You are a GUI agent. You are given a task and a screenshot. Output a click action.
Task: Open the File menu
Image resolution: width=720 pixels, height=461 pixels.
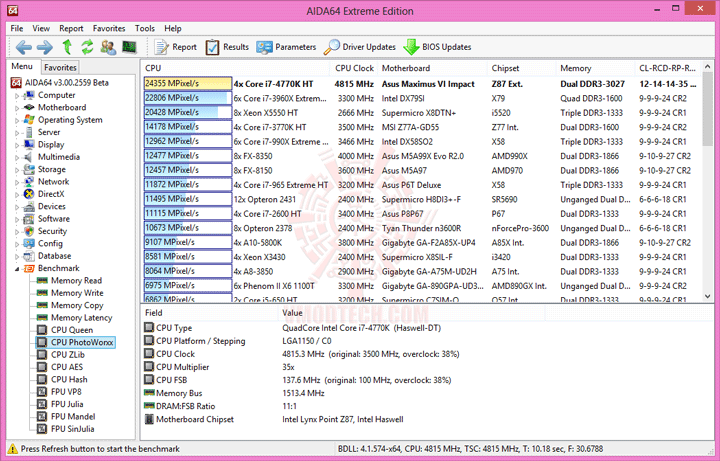[x=17, y=28]
